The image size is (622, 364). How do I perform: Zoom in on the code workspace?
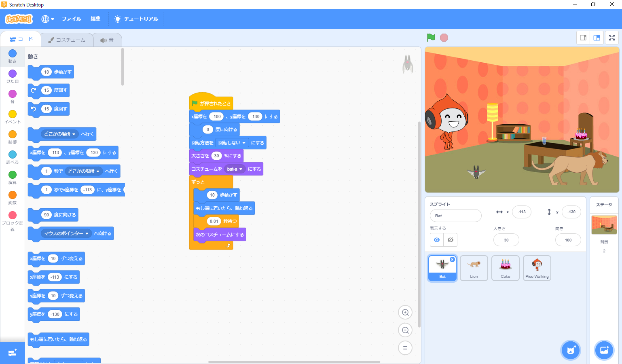click(x=405, y=312)
